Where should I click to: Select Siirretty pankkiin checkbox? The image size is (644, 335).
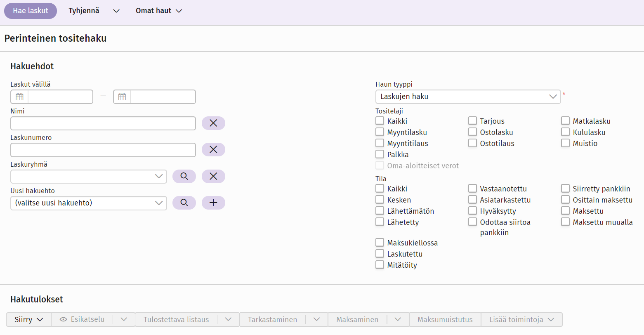tap(566, 189)
